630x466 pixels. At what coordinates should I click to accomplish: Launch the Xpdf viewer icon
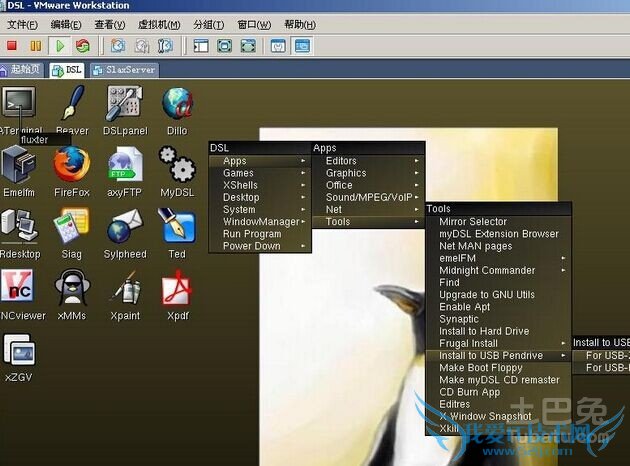click(176, 290)
